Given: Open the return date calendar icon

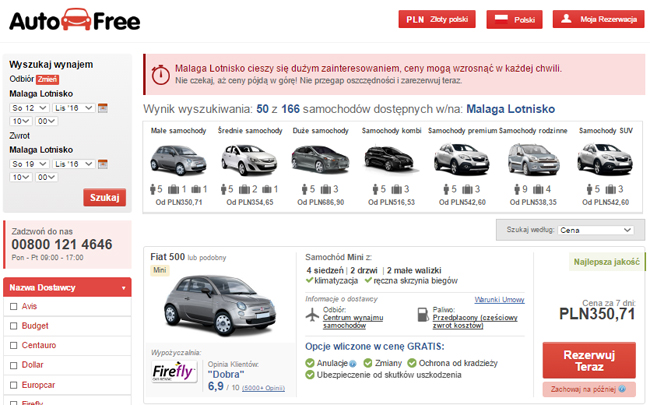Looking at the screenshot, I should 102,163.
